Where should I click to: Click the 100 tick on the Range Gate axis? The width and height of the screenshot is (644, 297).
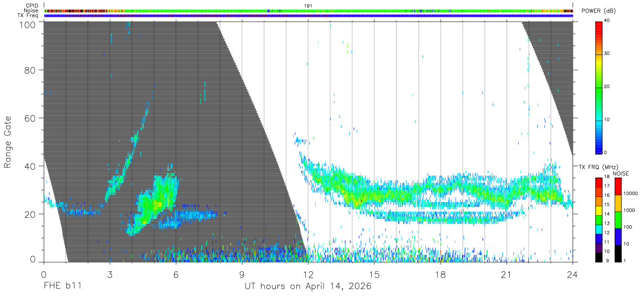tap(29, 25)
